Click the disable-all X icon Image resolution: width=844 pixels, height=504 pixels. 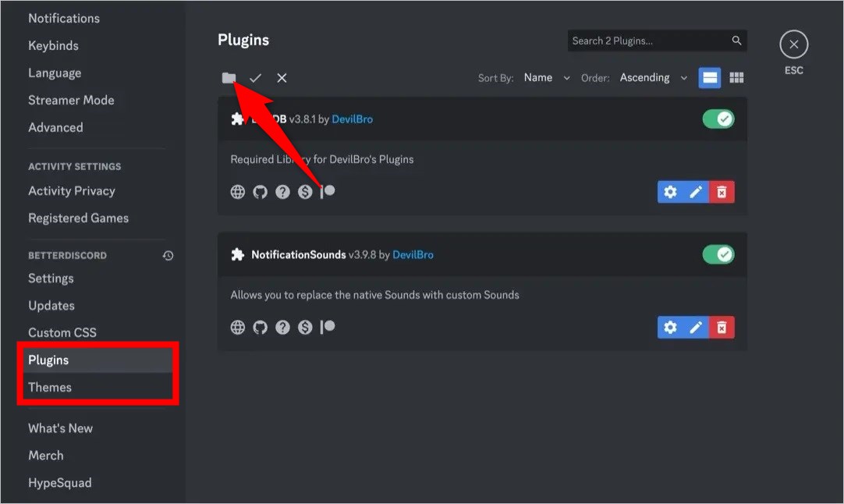click(x=282, y=78)
